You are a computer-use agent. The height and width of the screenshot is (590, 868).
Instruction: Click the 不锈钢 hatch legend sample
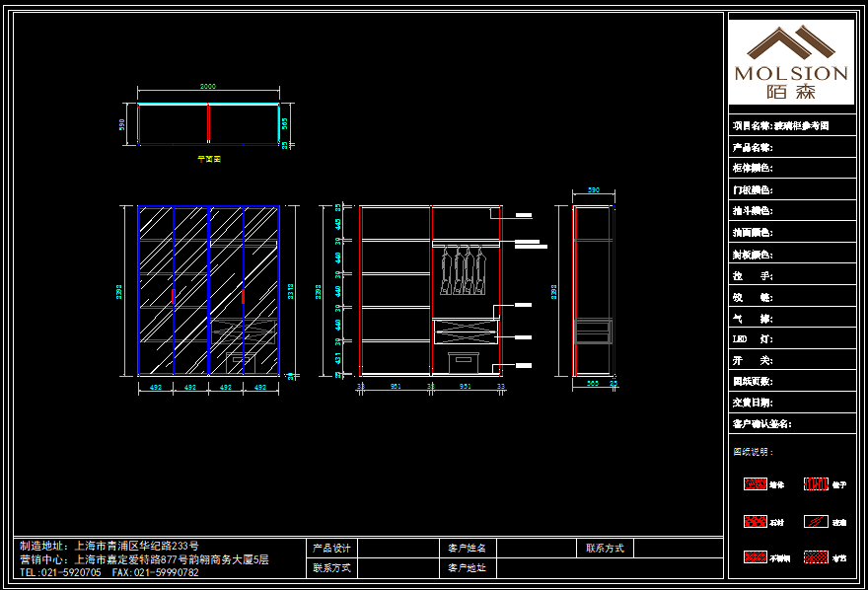coord(755,557)
